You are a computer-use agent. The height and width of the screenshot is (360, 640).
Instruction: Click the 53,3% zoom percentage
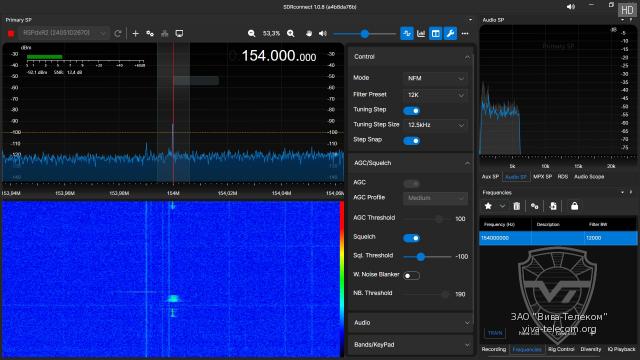[x=271, y=33]
